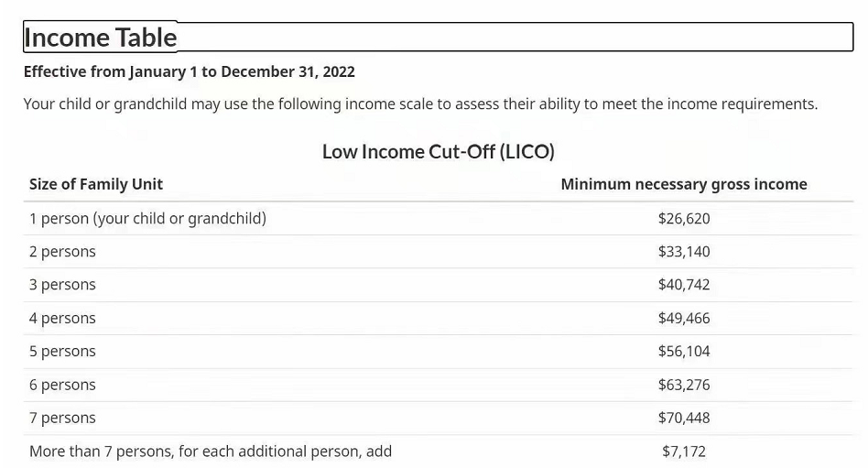Click the "Minimum necessary gross income" column header
This screenshot has width=868, height=468.
click(x=683, y=184)
